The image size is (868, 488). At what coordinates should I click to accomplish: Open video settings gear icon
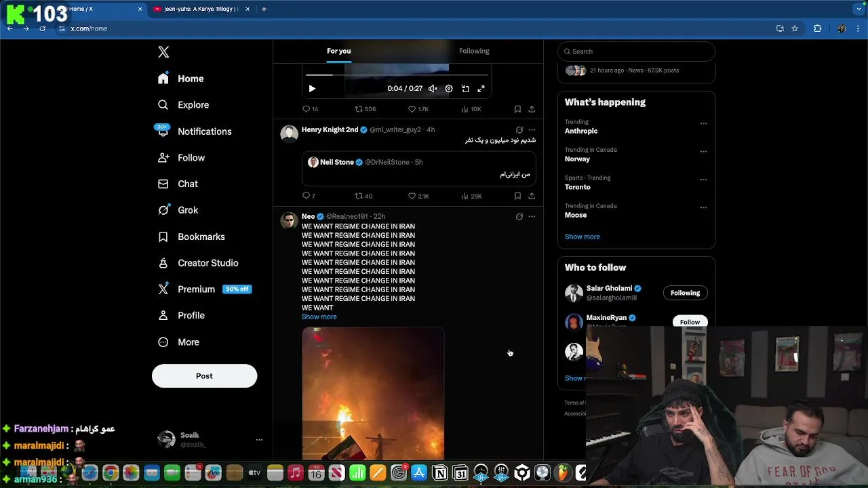449,89
